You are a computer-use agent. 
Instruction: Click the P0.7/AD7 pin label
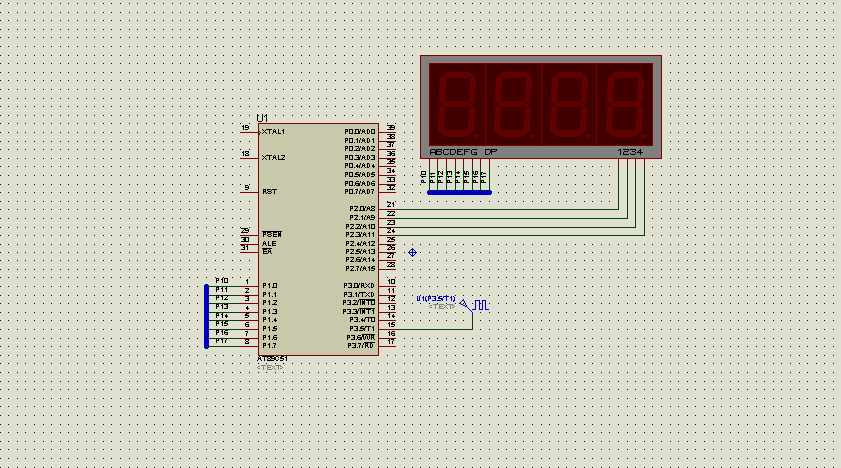click(x=360, y=191)
